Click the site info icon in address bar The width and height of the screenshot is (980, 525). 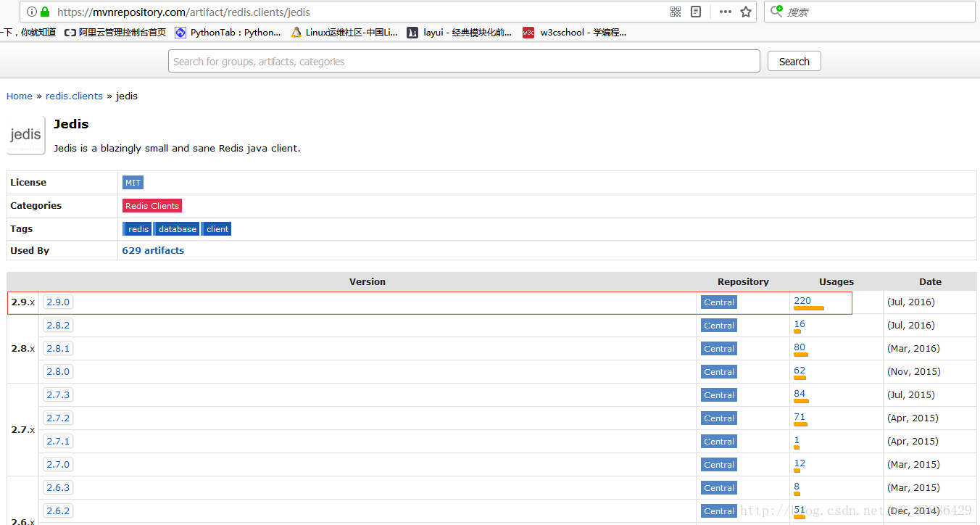[32, 12]
